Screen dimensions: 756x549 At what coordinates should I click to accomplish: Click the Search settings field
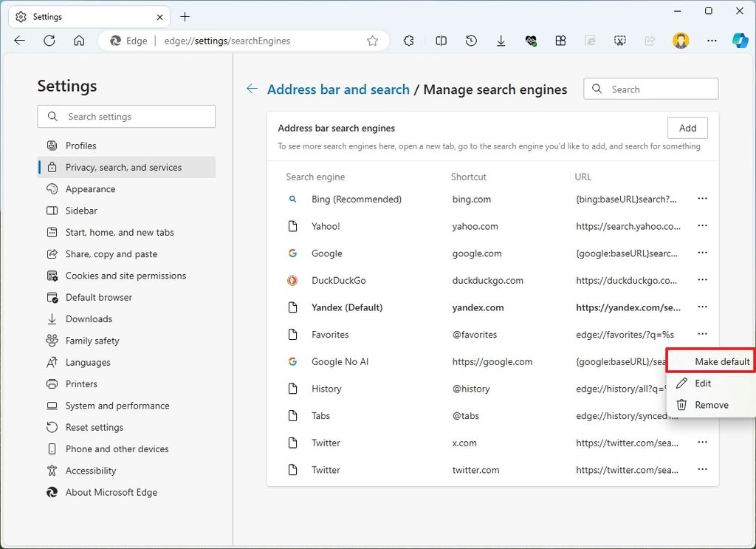point(126,116)
